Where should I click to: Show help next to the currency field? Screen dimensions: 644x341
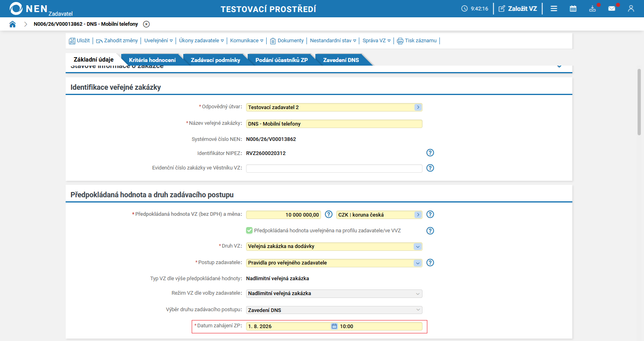[x=430, y=214]
